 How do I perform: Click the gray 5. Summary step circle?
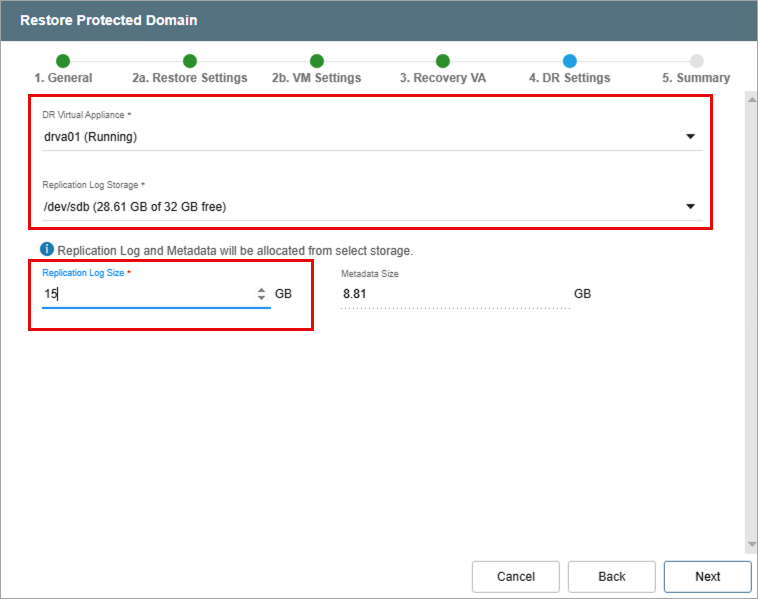(696, 61)
